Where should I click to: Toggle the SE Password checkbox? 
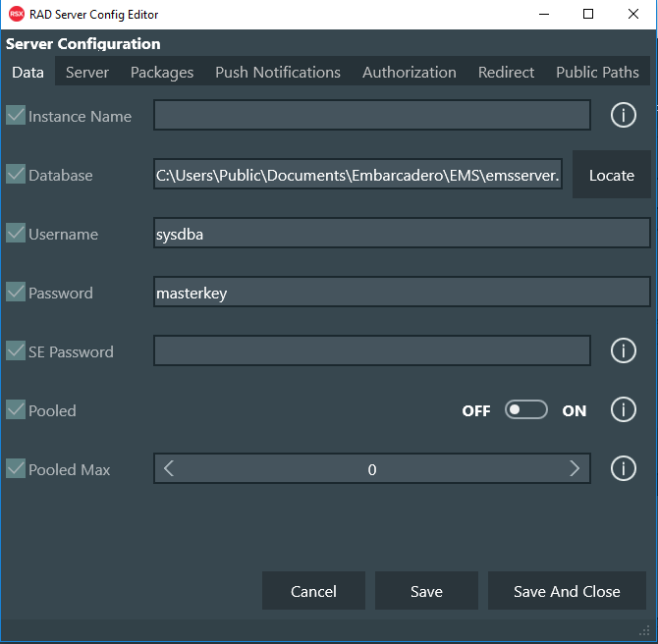[16, 350]
